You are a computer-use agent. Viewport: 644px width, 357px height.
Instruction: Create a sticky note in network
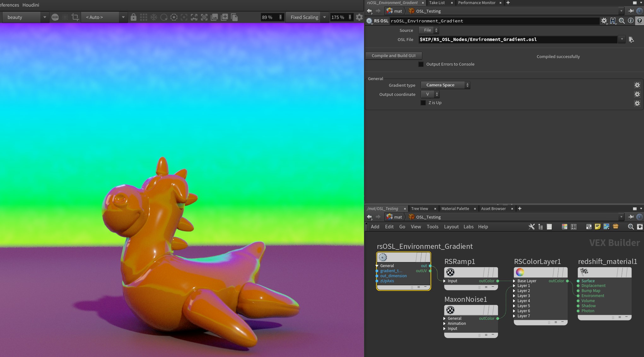pos(597,226)
